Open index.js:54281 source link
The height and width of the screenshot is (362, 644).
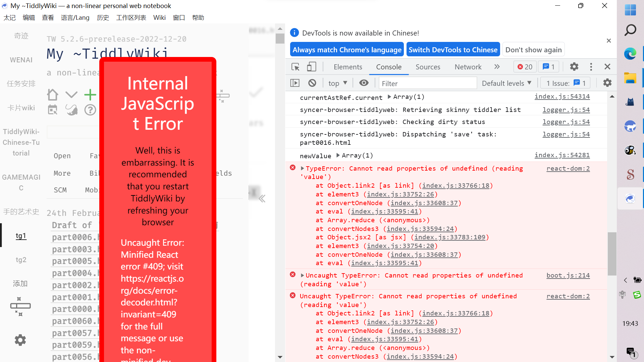562,155
